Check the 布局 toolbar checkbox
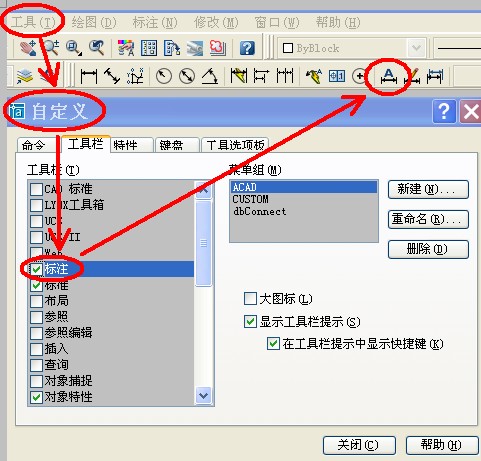481x461 pixels. (36, 301)
